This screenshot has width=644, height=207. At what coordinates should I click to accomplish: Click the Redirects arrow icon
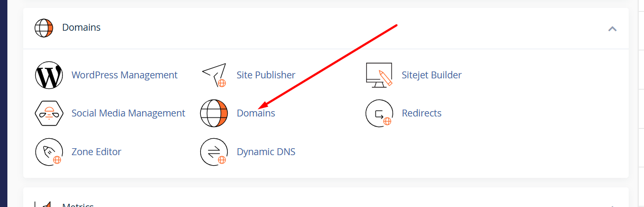coord(379,113)
